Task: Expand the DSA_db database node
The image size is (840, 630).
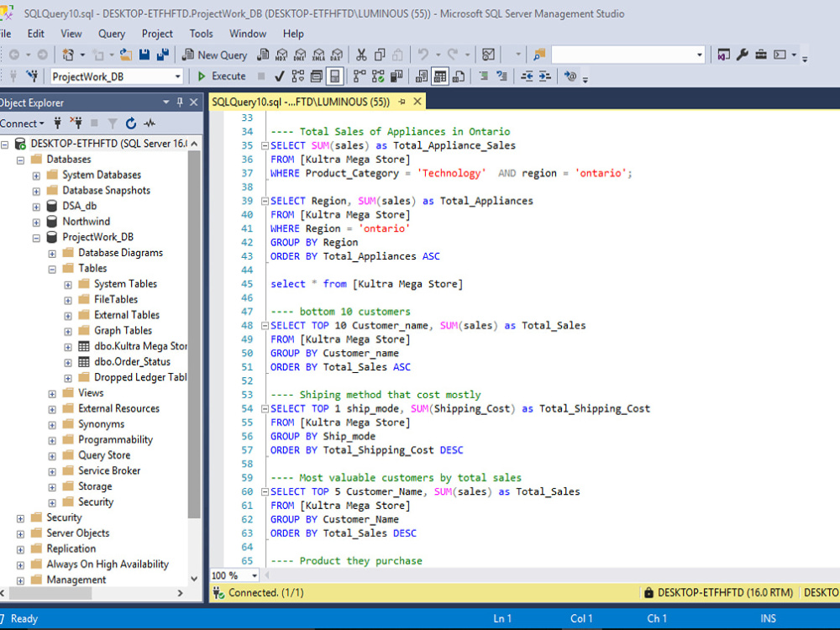Action: click(x=36, y=207)
